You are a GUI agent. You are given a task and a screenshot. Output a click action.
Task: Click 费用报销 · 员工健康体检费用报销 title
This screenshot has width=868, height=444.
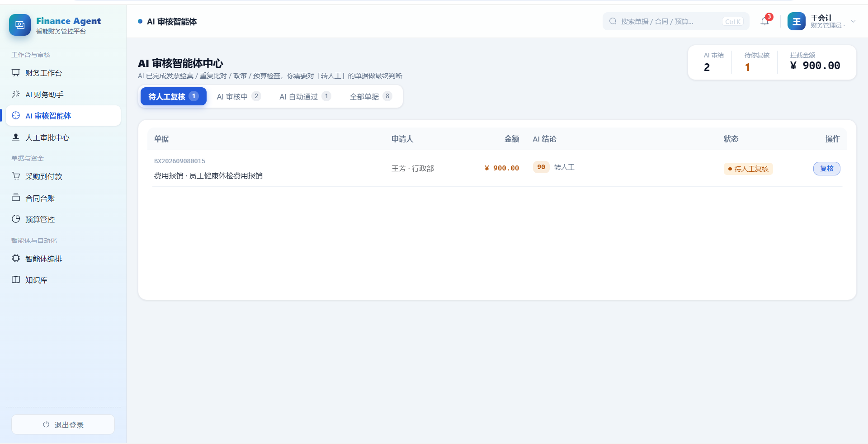[208, 175]
